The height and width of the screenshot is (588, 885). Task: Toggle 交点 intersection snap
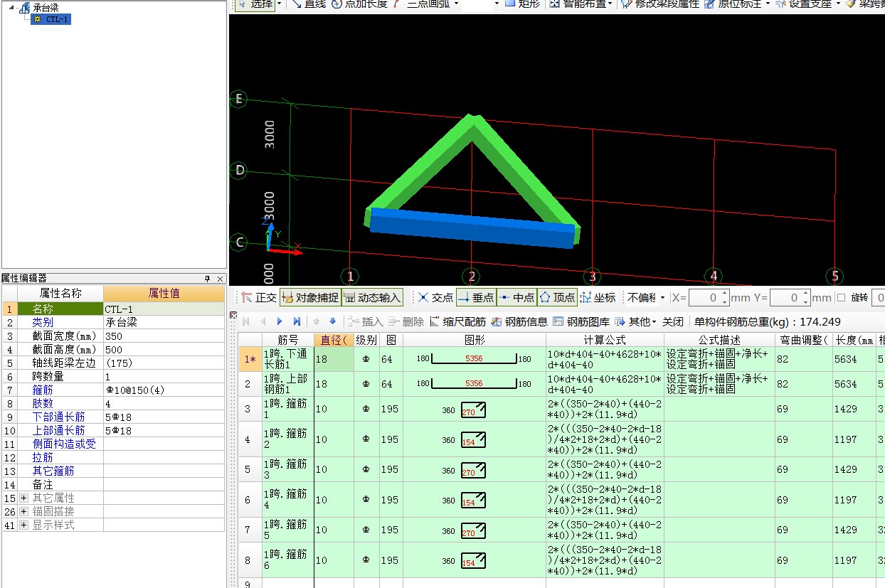(435, 298)
